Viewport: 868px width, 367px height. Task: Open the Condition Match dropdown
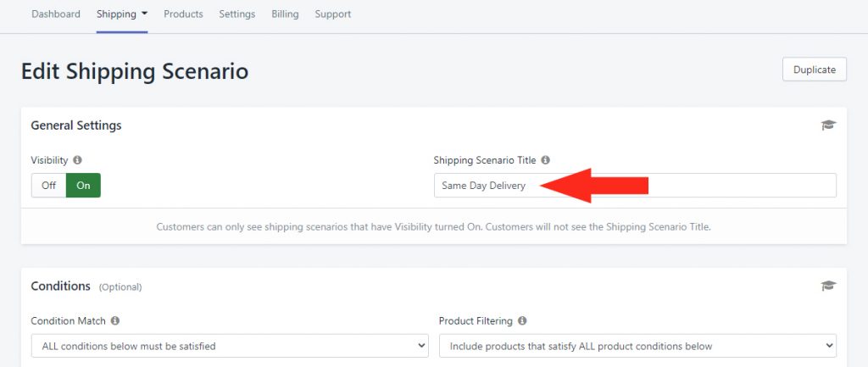pyautogui.click(x=230, y=346)
